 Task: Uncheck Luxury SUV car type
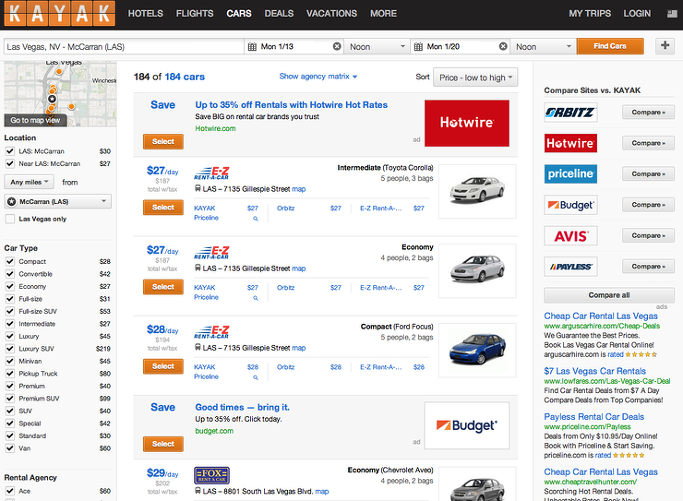(x=10, y=349)
